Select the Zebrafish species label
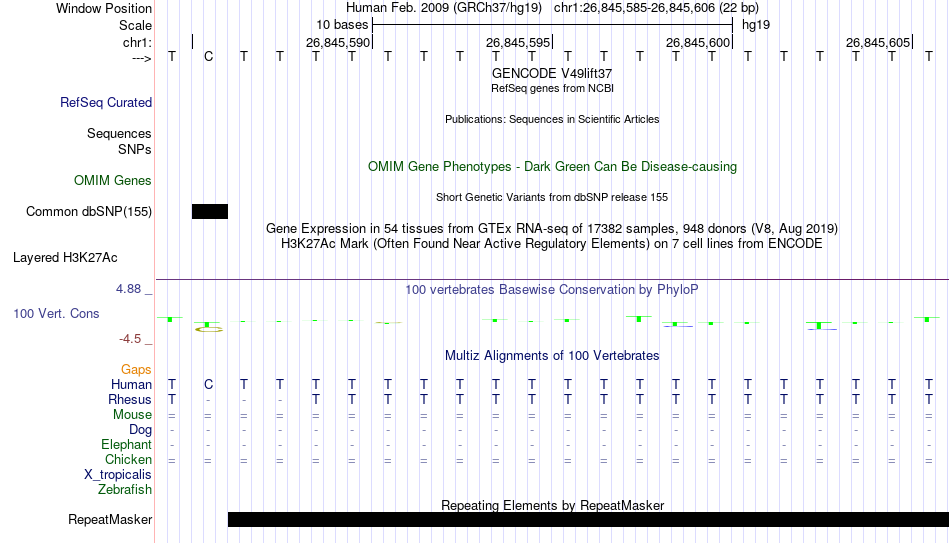The height and width of the screenshot is (543, 950). click(x=125, y=490)
